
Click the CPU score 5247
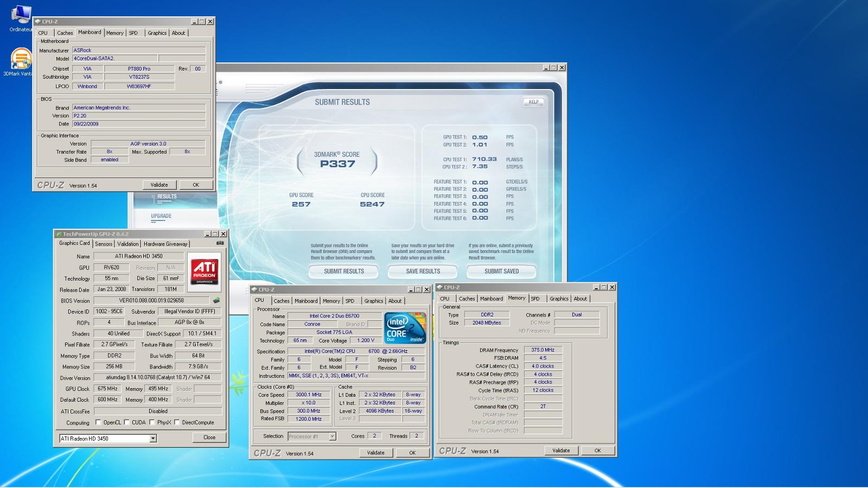point(372,205)
